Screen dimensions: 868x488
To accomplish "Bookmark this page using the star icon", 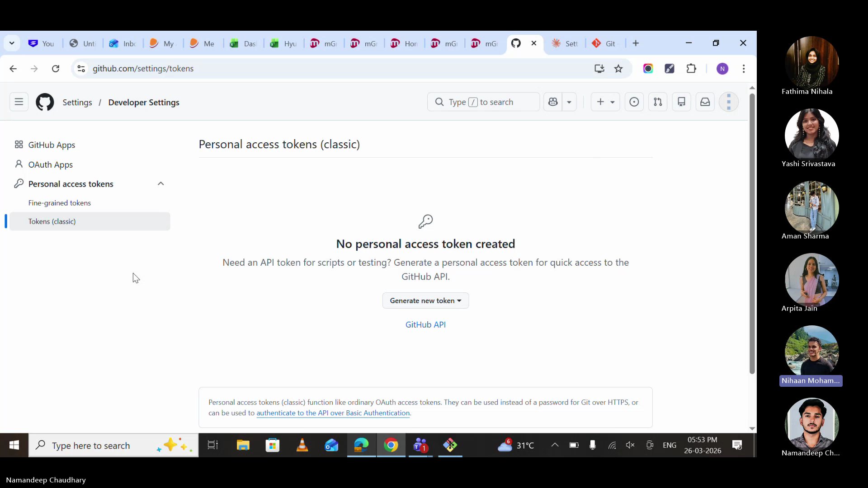I will [x=619, y=69].
